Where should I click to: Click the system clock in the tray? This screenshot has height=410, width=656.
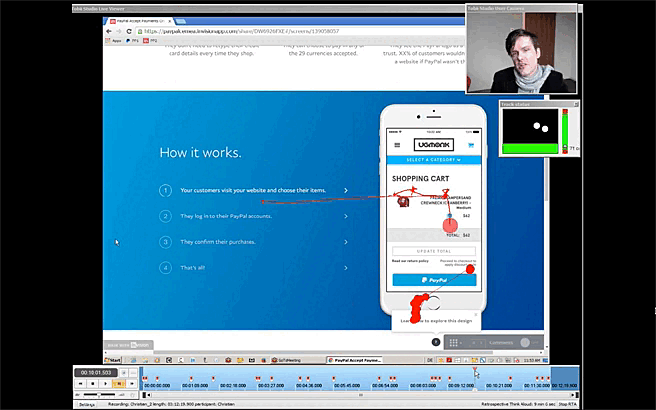pyautogui.click(x=532, y=360)
